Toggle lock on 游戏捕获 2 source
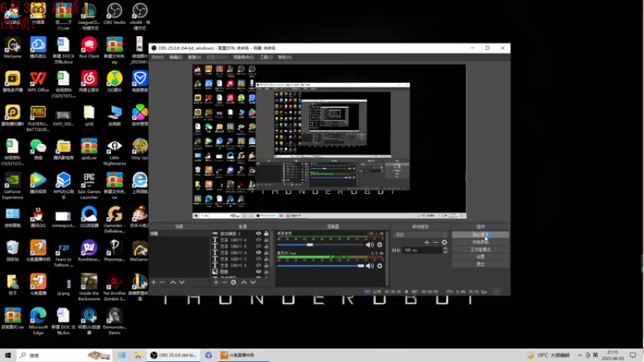Screen dimensions: 644x362 click(266, 233)
